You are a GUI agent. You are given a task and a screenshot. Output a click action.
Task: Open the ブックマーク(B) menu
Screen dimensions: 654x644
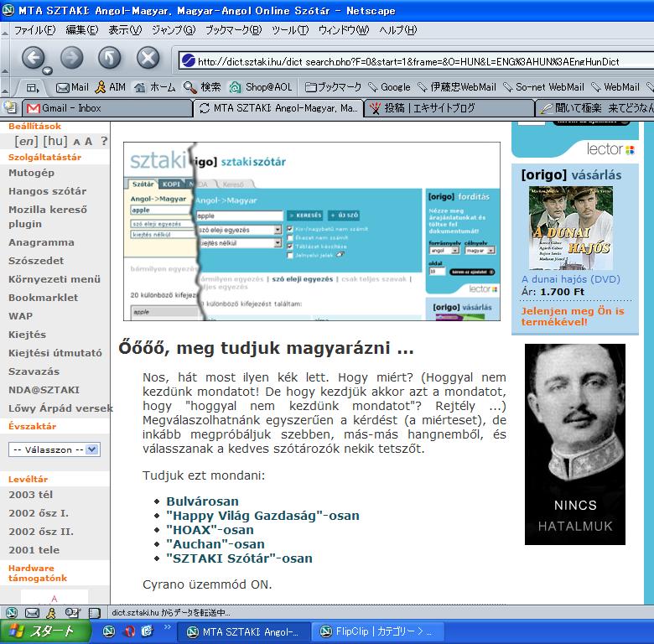pyautogui.click(x=233, y=29)
